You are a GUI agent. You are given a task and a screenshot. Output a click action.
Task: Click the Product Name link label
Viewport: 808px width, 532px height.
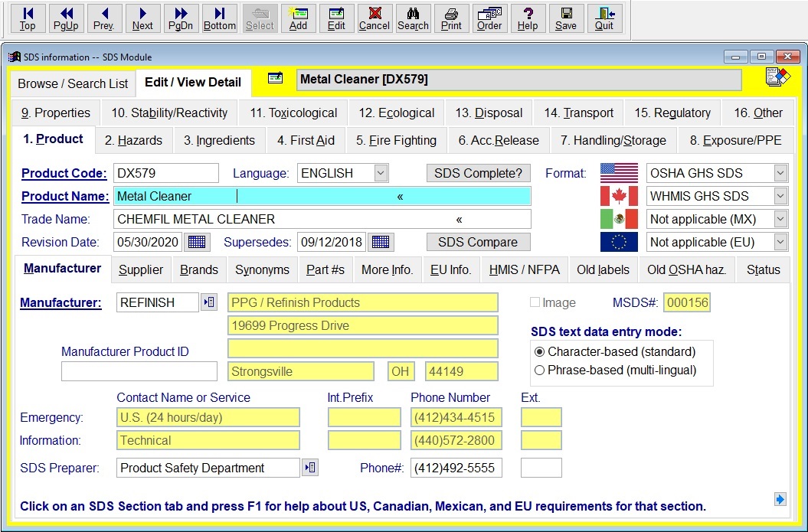tap(65, 196)
